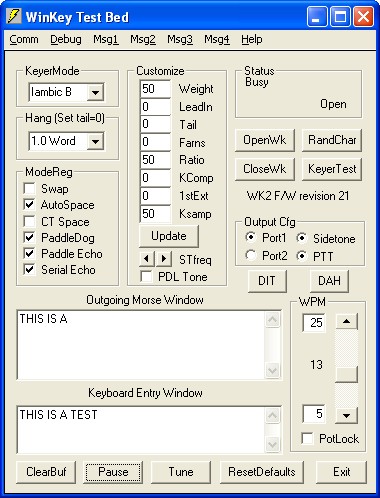Click the WPM speed slider thumb
Screen dimensions: 380x498
point(346,374)
